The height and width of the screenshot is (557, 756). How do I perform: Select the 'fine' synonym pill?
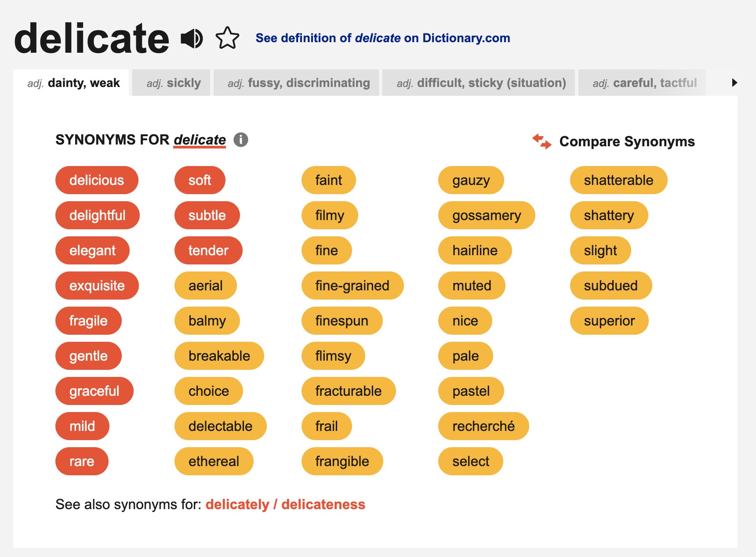point(327,250)
